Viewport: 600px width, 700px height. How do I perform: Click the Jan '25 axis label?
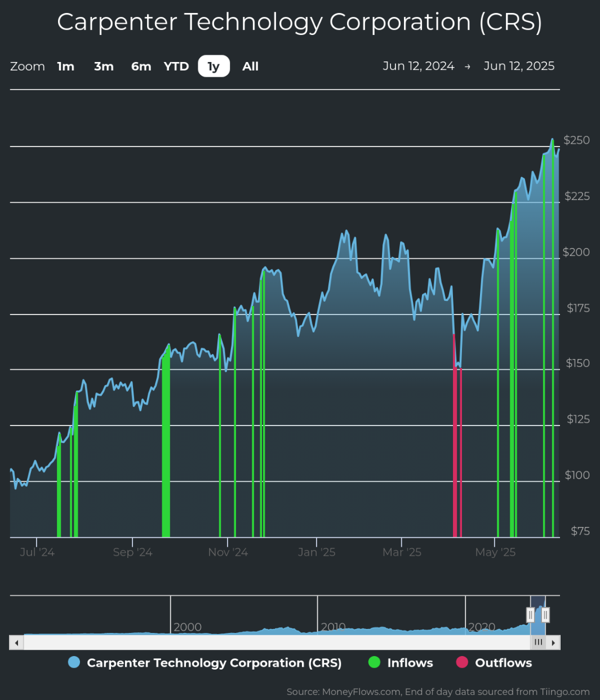pyautogui.click(x=317, y=552)
